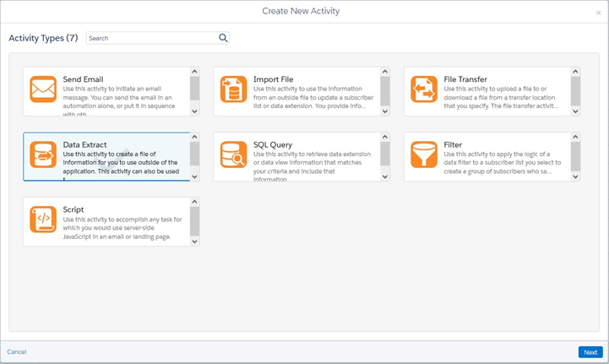Click the search magnifying glass icon
The width and height of the screenshot is (609, 364).
[x=223, y=38]
